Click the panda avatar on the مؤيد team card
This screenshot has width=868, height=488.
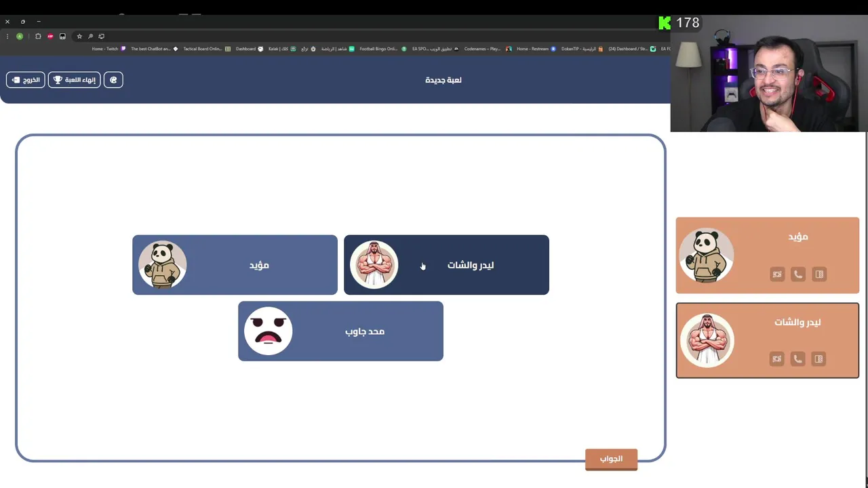tap(707, 256)
